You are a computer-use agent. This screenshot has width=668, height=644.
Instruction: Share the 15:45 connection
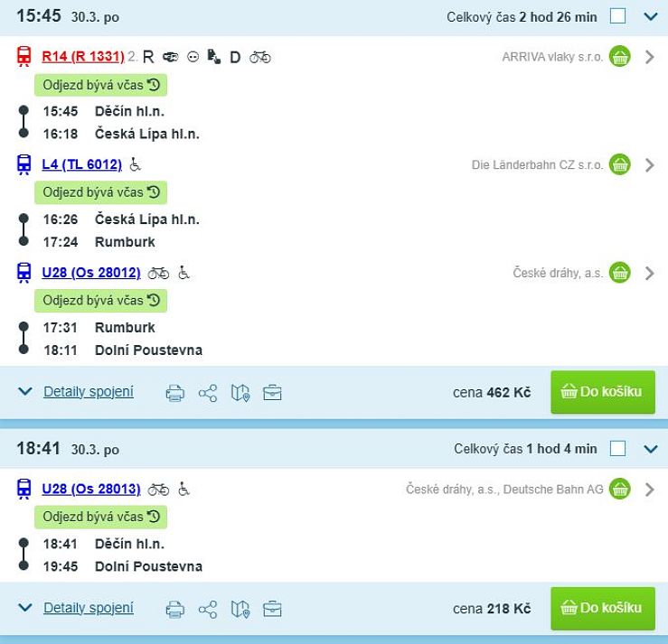(x=208, y=392)
